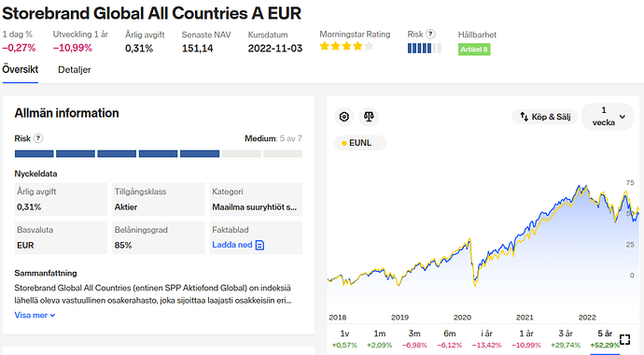The image size is (644, 355).
Task: Open risk help under Allmän information
Action: coord(38,138)
